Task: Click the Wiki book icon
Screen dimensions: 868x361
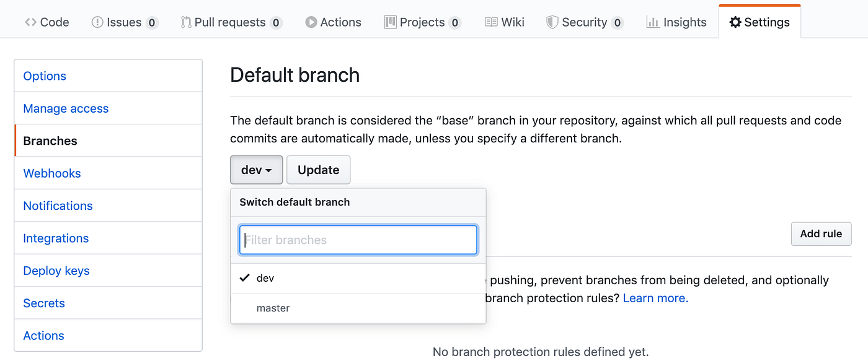Action: coord(491,22)
